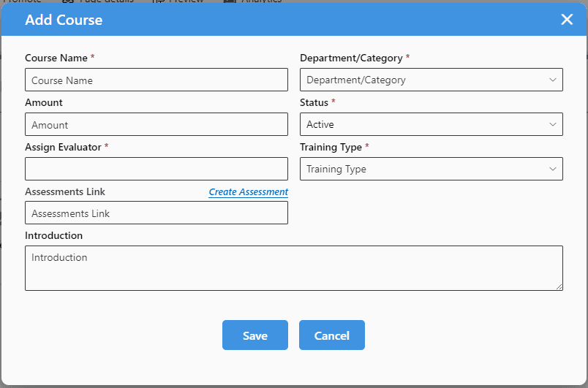Click the chevron arrow in Status field
The height and width of the screenshot is (388, 588).
[x=552, y=125]
